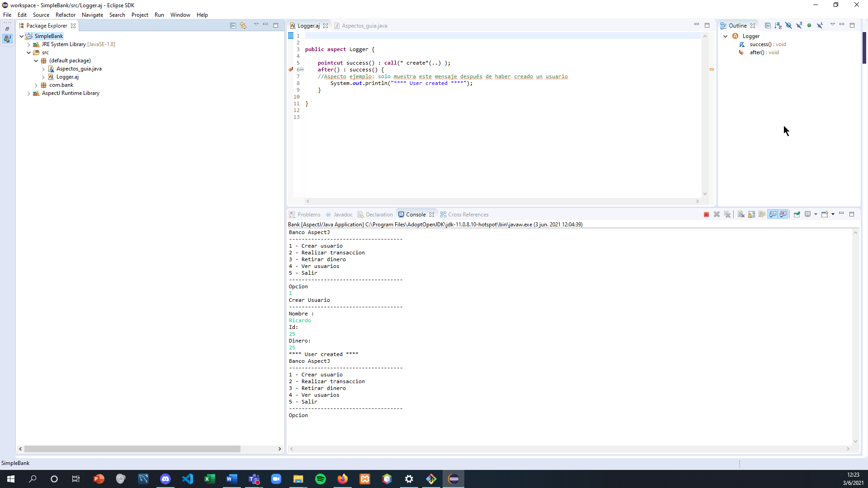Expand the com.bank package
Image resolution: width=868 pixels, height=488 pixels.
pos(36,85)
